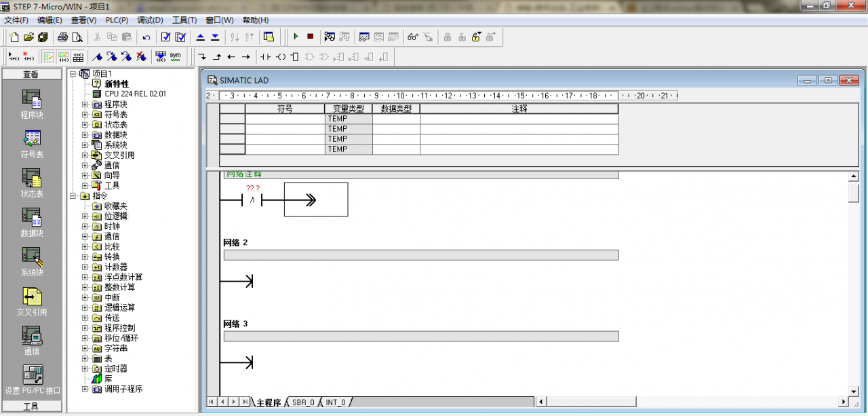The width and height of the screenshot is (868, 416).
Task: Set the PLC to STOP mode
Action: [x=311, y=37]
